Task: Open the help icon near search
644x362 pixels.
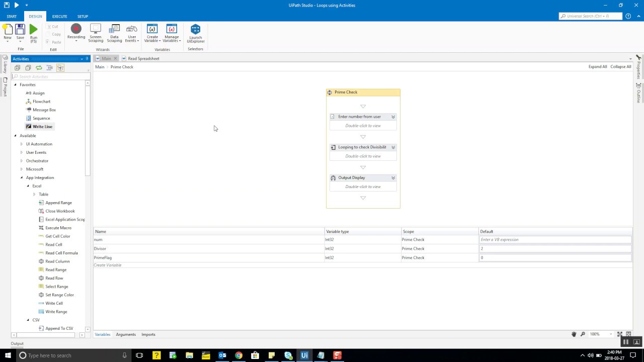Action: 628,16
